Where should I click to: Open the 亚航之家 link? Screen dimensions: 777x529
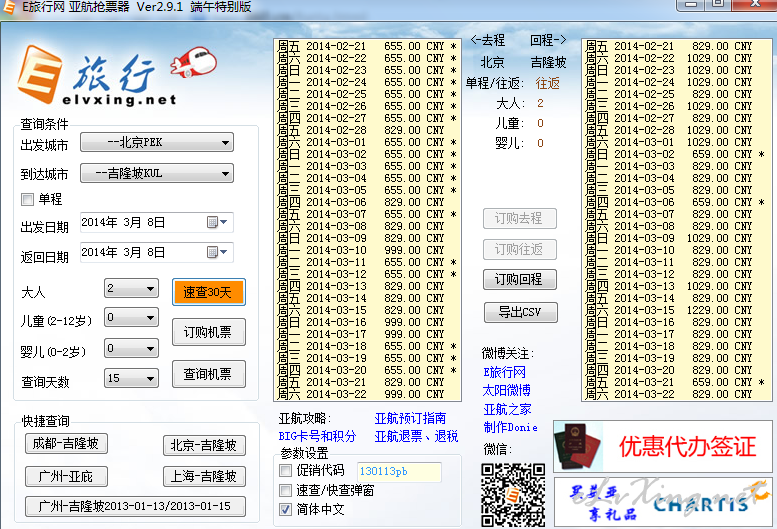pos(507,409)
